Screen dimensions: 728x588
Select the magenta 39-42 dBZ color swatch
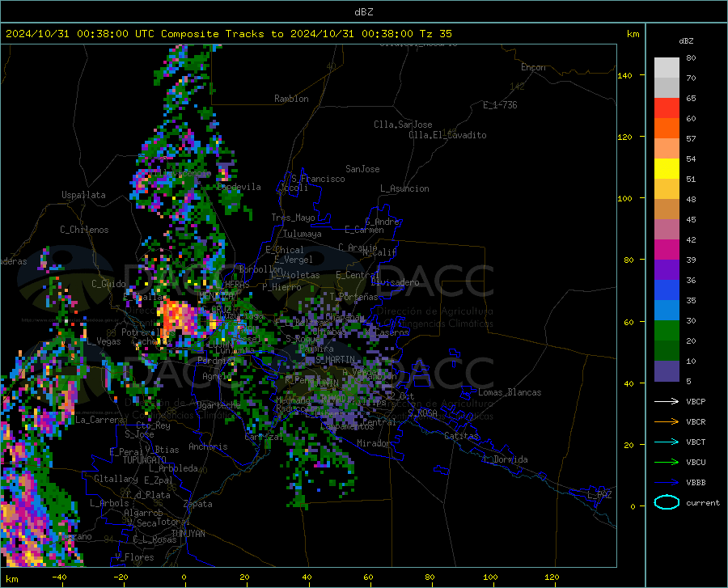point(667,250)
